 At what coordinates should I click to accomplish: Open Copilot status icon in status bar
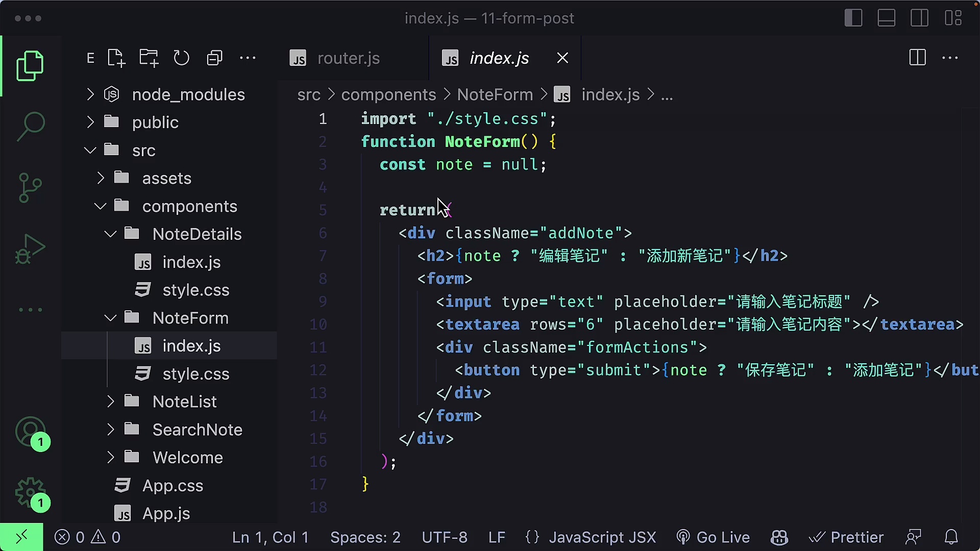(779, 537)
